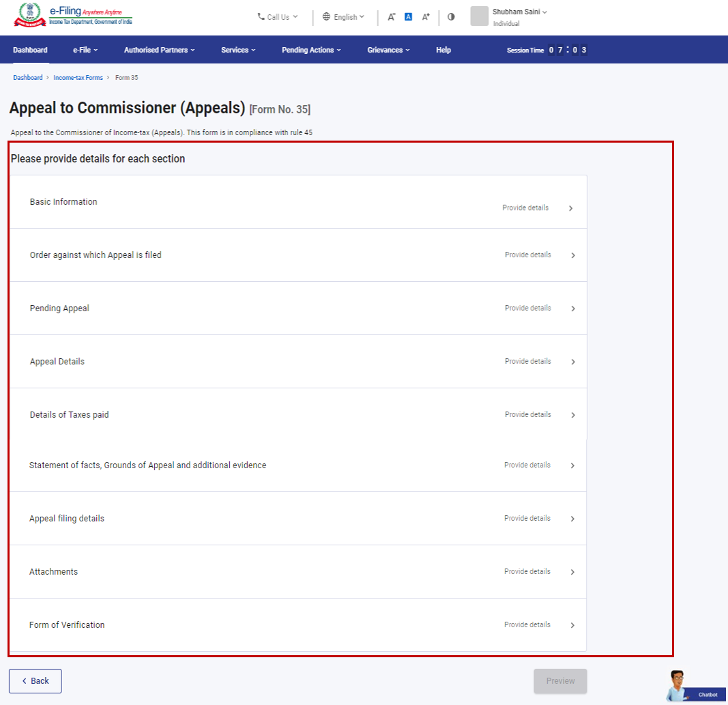Open the Grievances menu
The image size is (728, 705).
[x=388, y=50]
